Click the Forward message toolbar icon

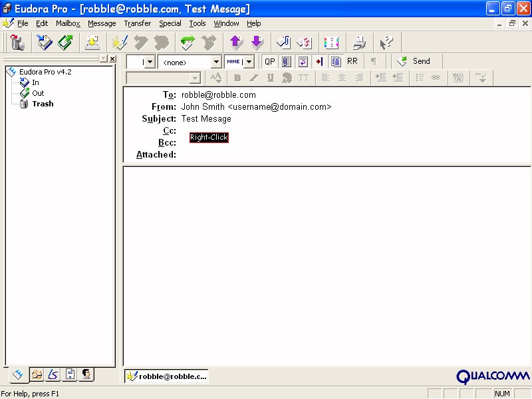click(188, 43)
